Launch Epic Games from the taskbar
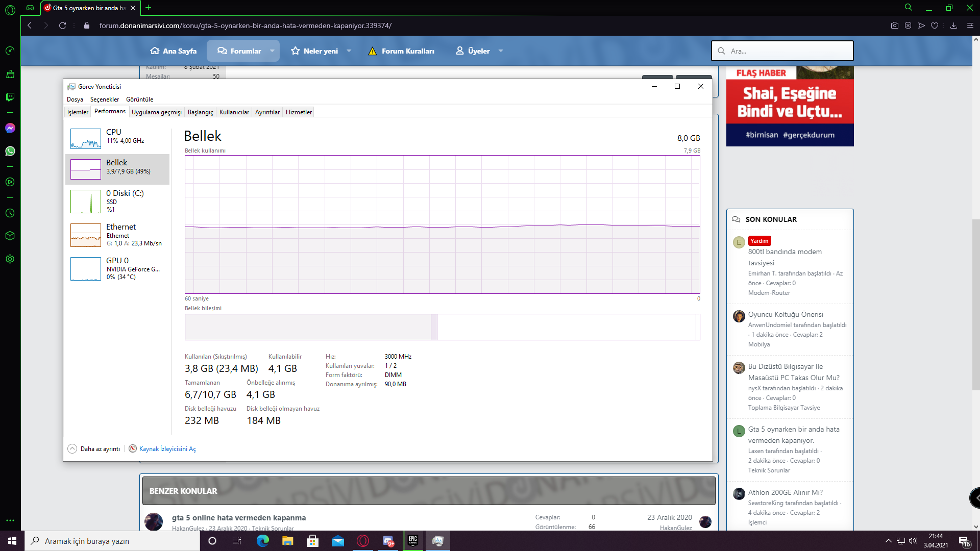 [413, 541]
